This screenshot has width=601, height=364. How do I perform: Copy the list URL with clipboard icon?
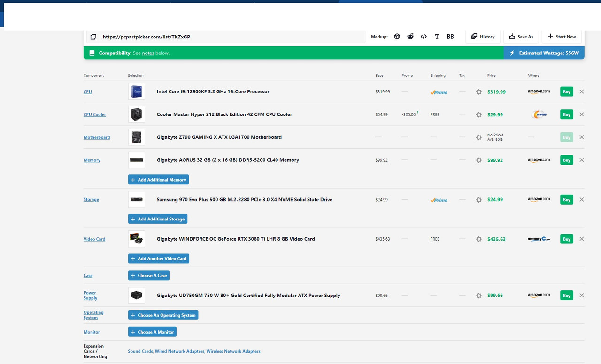pyautogui.click(x=93, y=37)
